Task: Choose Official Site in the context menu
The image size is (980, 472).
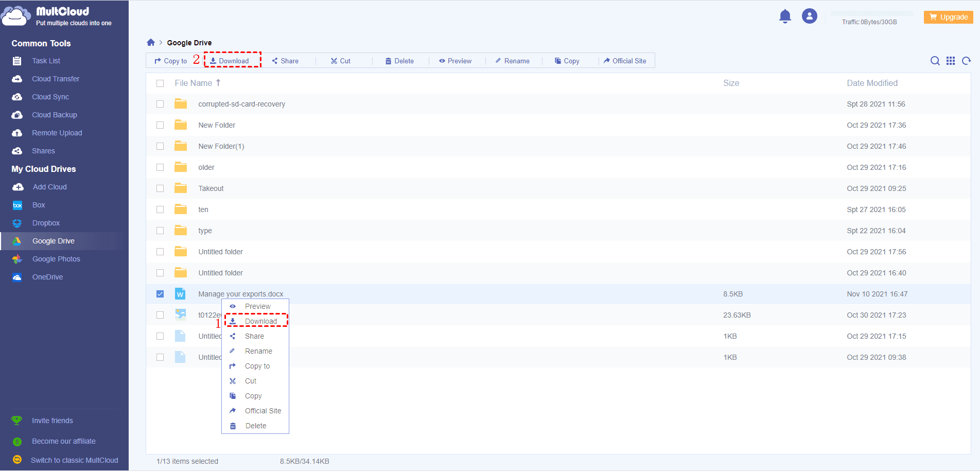Action: click(x=255, y=411)
